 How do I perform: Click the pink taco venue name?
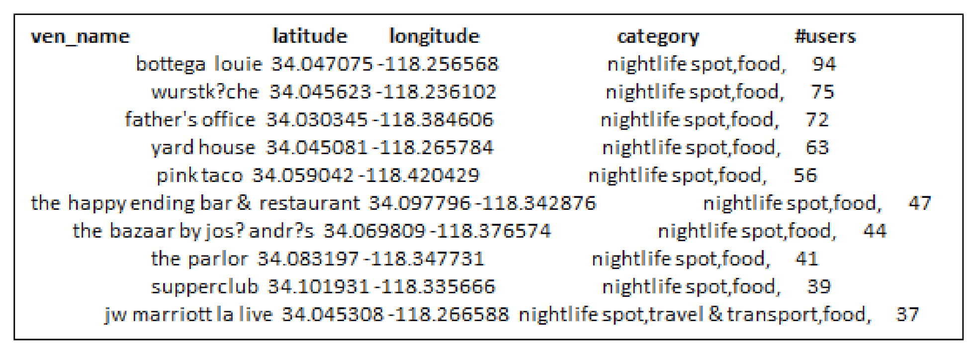(199, 176)
